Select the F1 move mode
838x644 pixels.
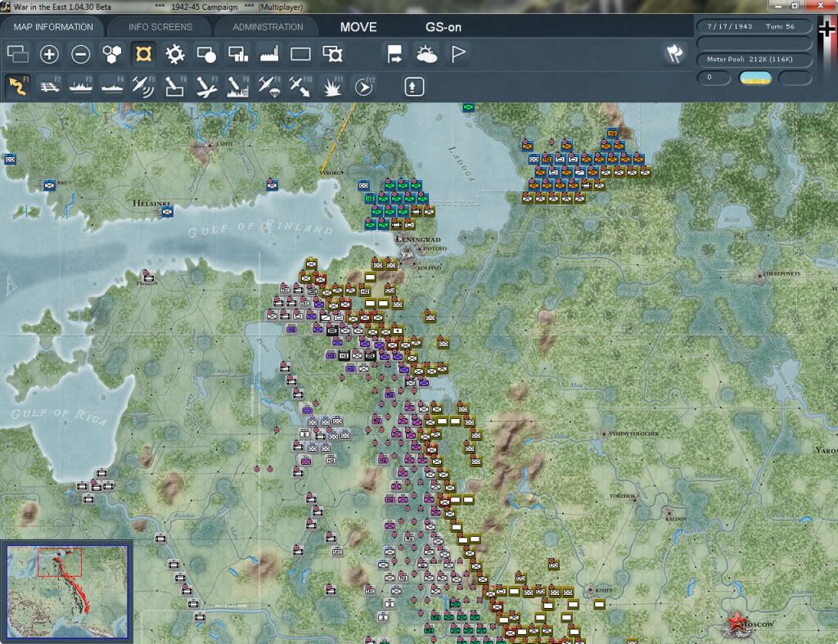(x=18, y=86)
